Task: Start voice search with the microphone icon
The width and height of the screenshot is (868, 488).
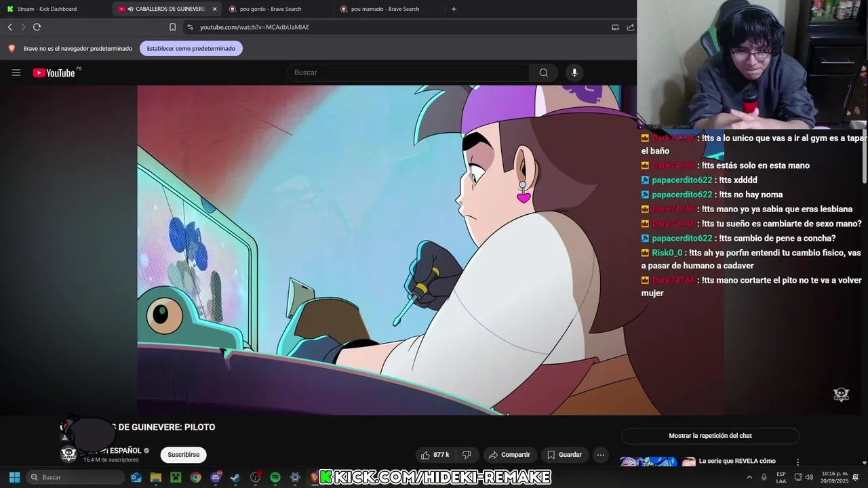Action: click(x=574, y=73)
